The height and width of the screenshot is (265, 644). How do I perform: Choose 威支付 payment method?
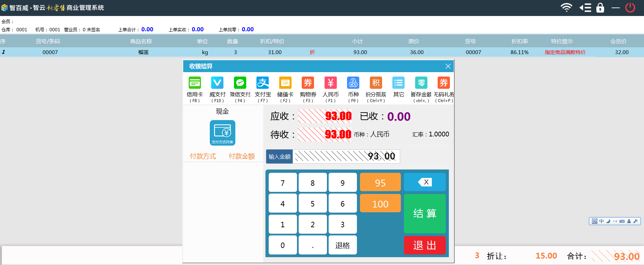(x=217, y=83)
